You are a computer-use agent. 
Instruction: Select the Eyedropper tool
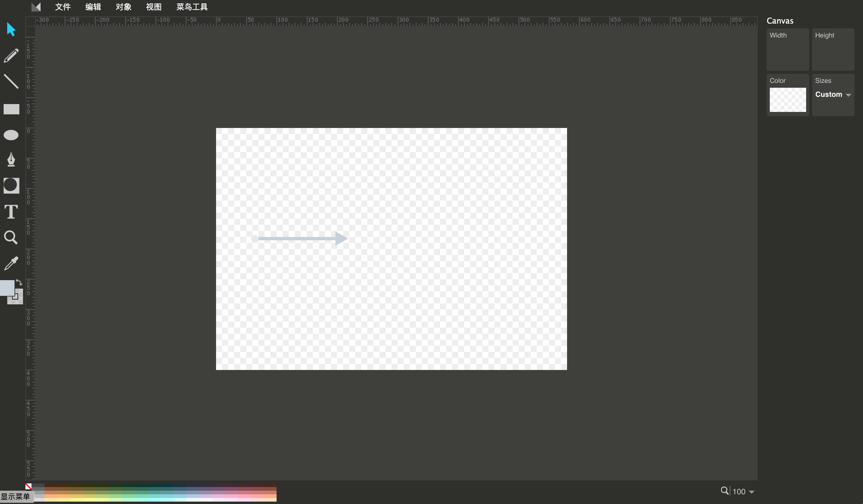[x=11, y=263]
